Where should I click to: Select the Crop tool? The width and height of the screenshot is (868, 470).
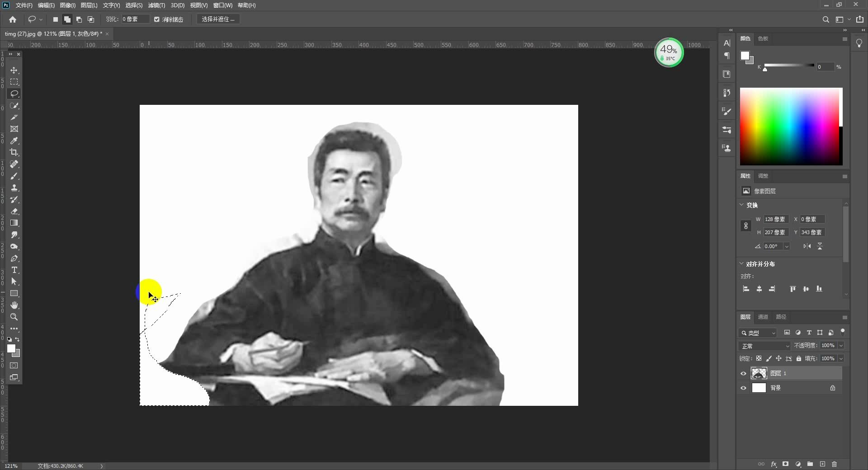pyautogui.click(x=14, y=153)
